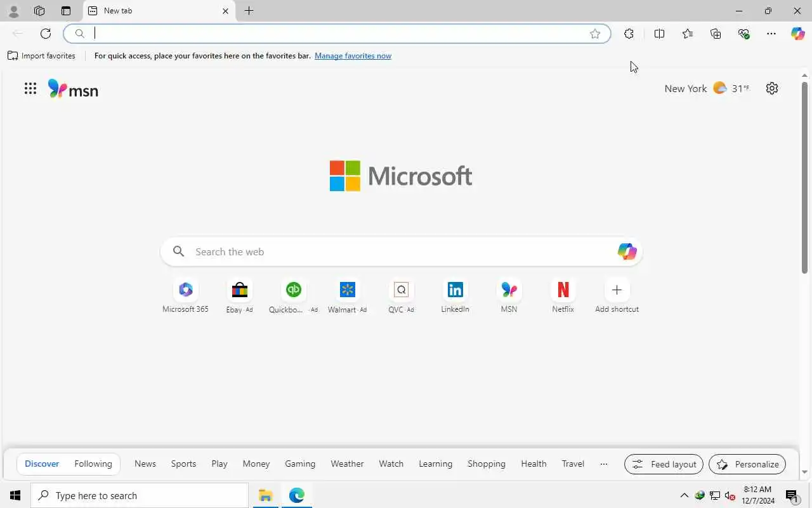Select the Watch feed category
Image resolution: width=812 pixels, height=508 pixels.
[x=391, y=464]
